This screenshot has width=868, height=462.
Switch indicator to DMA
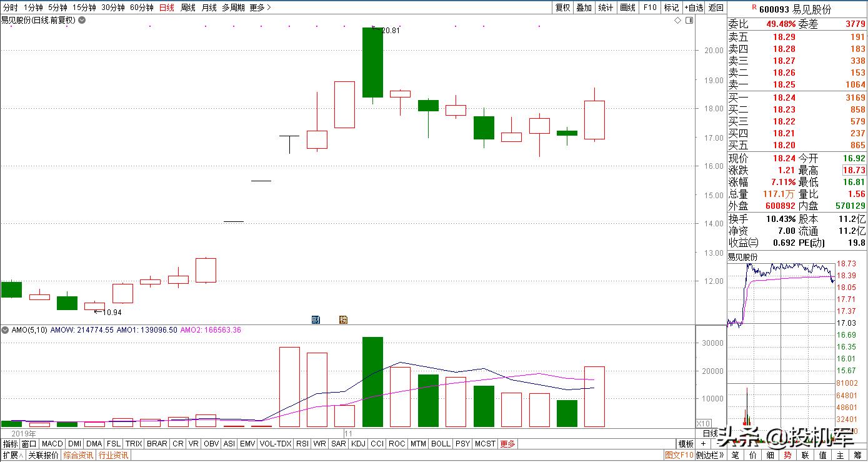[94, 444]
